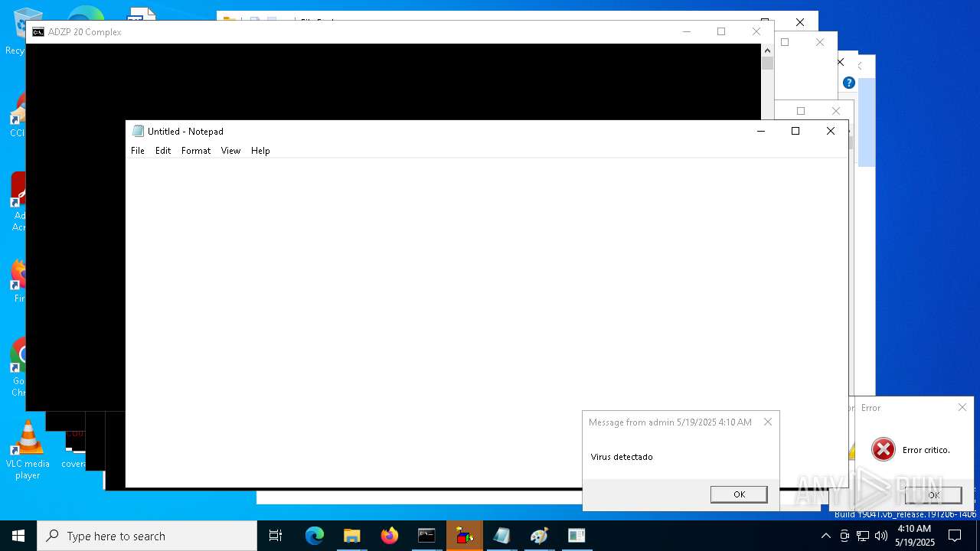Open the Action Center notifications icon
This screenshot has width=980, height=551.
955,536
